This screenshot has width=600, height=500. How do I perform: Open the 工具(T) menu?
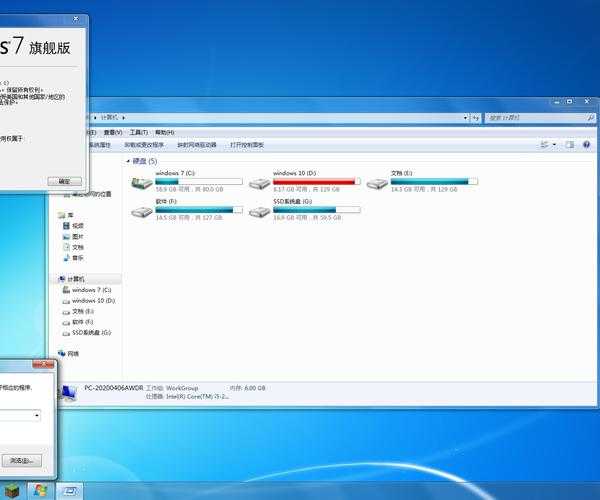tap(139, 132)
